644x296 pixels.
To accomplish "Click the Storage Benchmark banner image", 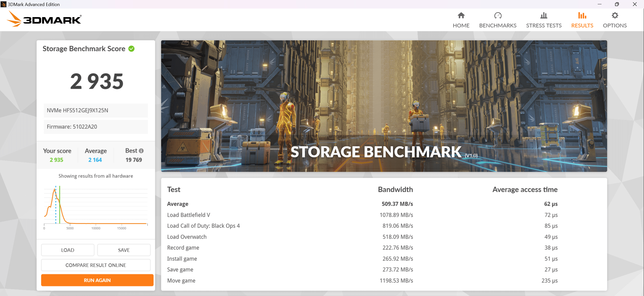I will [384, 106].
